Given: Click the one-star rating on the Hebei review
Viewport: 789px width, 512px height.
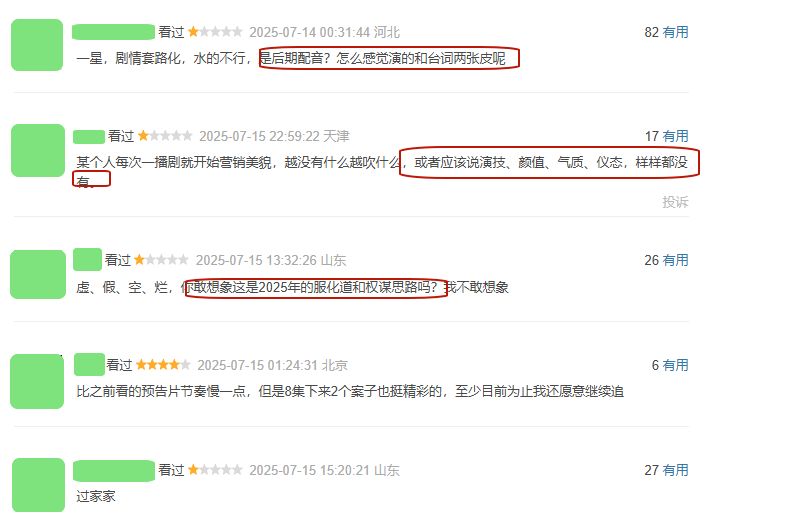Looking at the screenshot, I should tap(215, 32).
